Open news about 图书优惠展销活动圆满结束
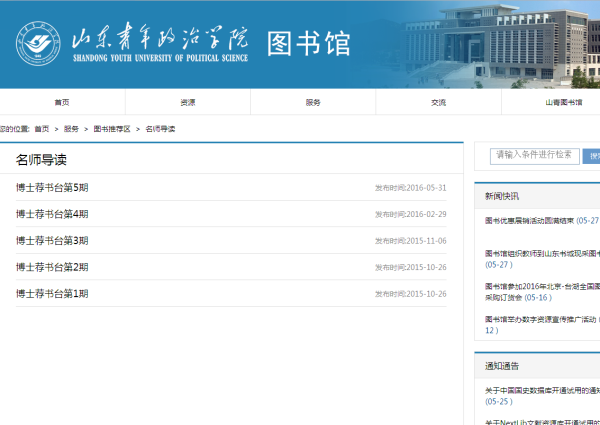Screen dimensions: 600x425 540,221
